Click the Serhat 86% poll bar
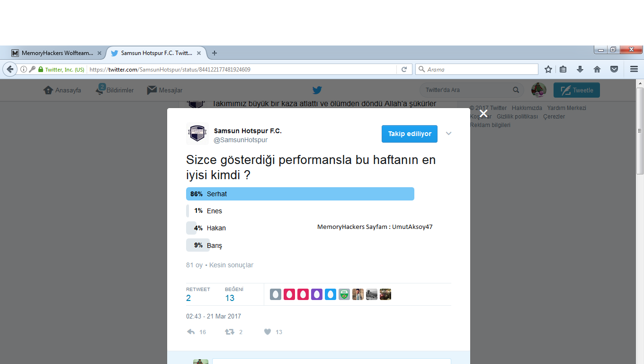 tap(300, 194)
